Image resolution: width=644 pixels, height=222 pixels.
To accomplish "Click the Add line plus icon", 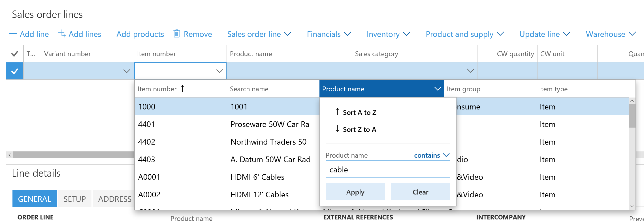I will coord(13,34).
